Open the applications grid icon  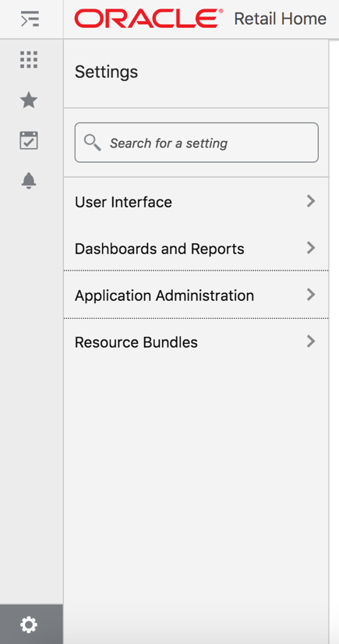tap(29, 60)
